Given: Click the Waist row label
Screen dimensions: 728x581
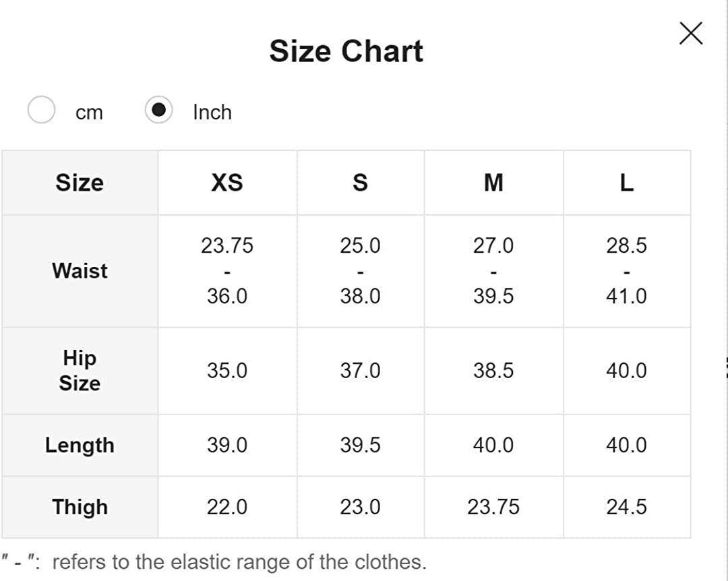Looking at the screenshot, I should click(80, 271).
